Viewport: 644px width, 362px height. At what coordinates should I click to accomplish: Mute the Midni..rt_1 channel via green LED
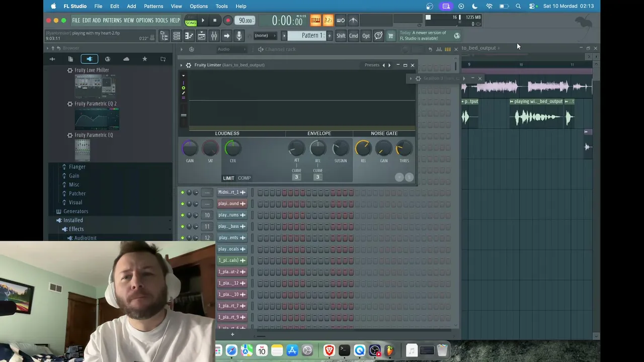183,192
